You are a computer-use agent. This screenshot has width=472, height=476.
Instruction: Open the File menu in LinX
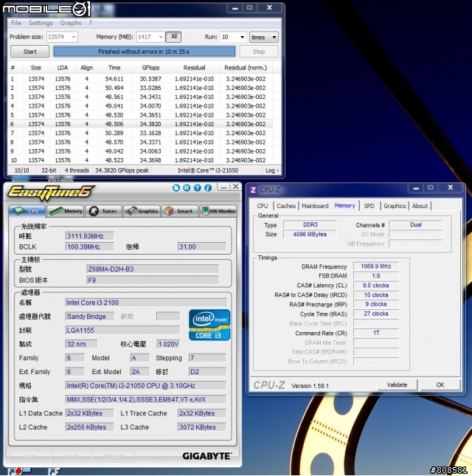point(16,23)
